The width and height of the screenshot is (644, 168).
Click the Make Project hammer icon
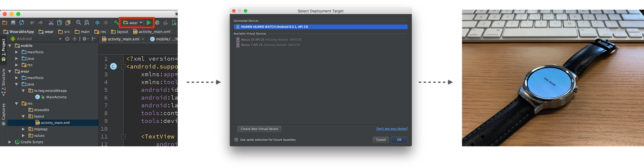coord(116,23)
